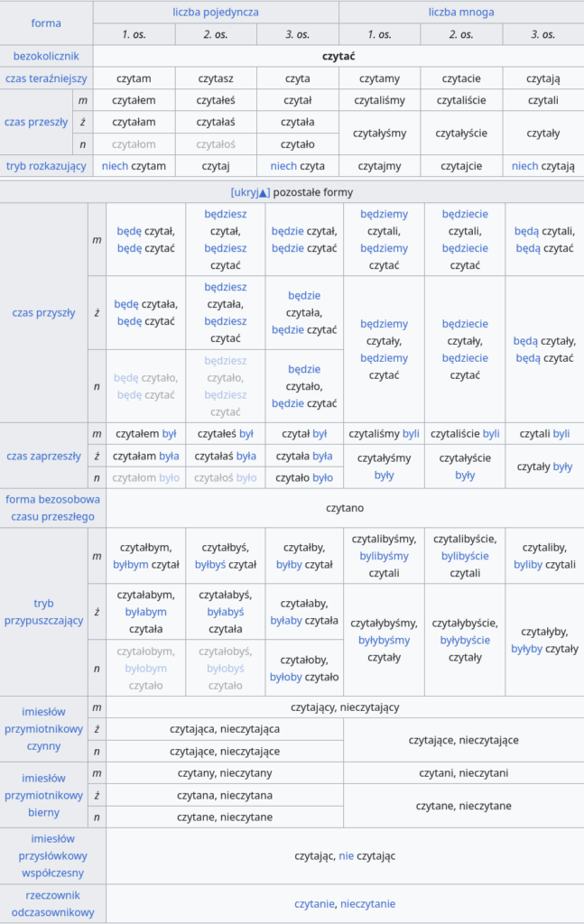This screenshot has width=584, height=924.
Task: Follow the 'czas przeszły' row label link
Action: [x=35, y=122]
